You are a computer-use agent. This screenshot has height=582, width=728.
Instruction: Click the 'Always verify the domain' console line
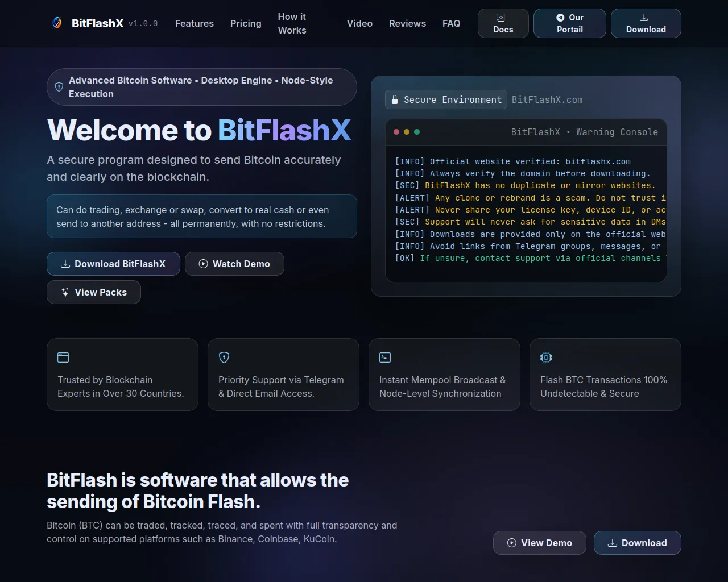pos(523,173)
